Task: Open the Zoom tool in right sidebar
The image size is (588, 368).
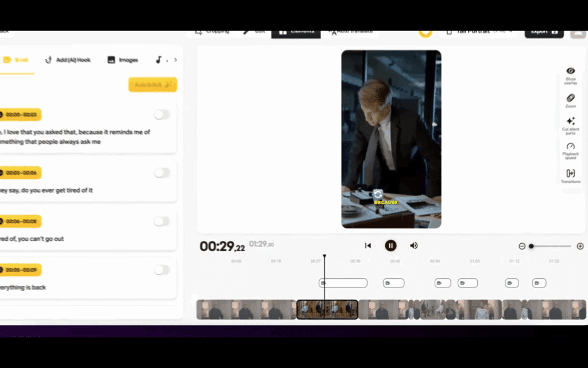Action: coord(570,101)
